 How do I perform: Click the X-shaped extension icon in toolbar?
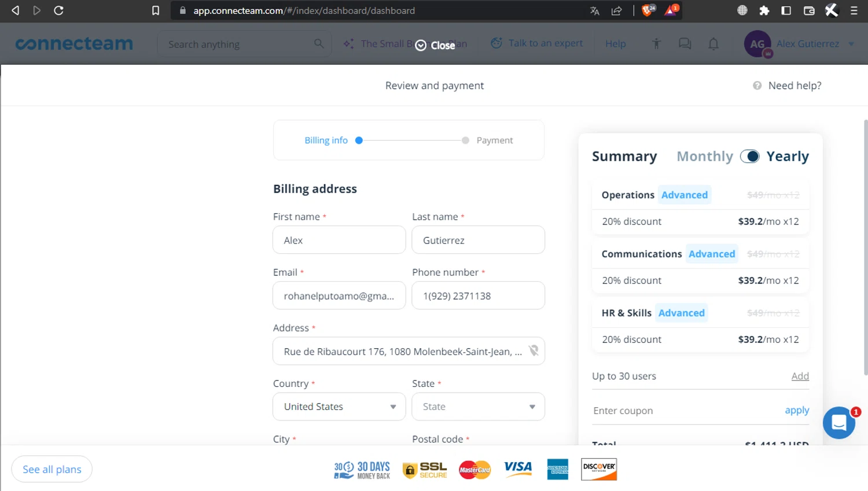[832, 10]
